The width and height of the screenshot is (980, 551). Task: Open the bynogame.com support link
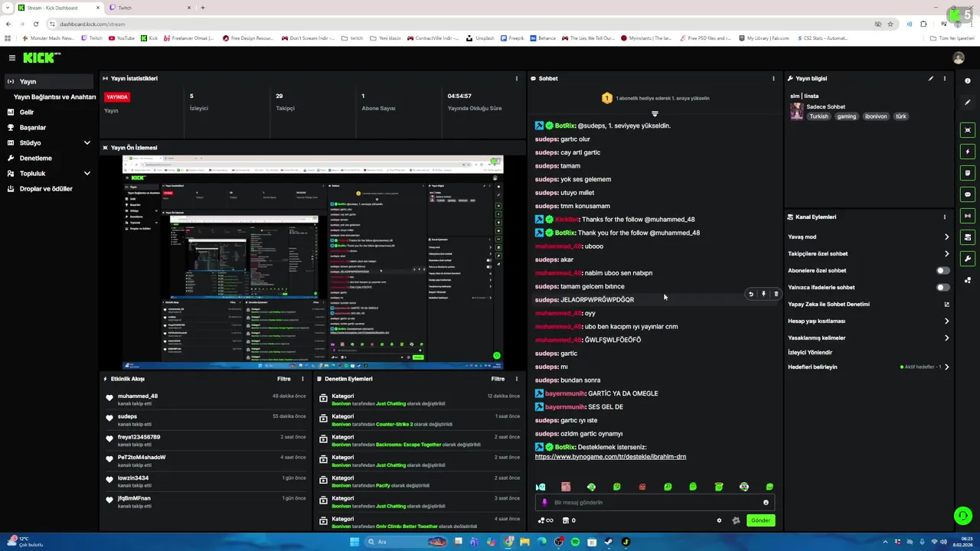tap(610, 457)
